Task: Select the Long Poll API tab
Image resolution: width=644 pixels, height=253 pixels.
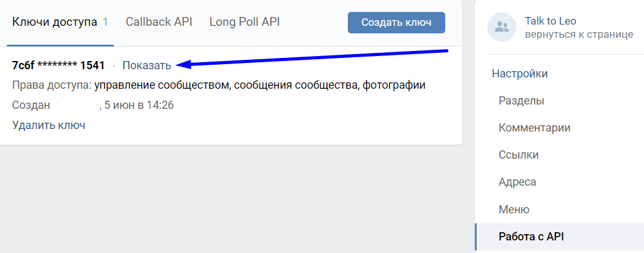Action: (x=245, y=23)
